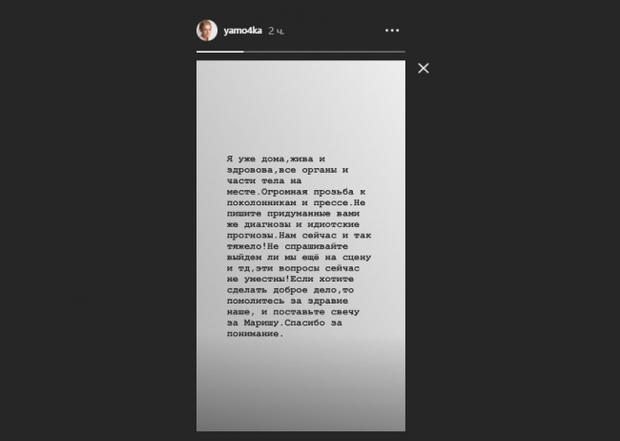Pause story by clicking the text paragraph
Image resolution: width=620 pixels, height=441 pixels.
(299, 246)
